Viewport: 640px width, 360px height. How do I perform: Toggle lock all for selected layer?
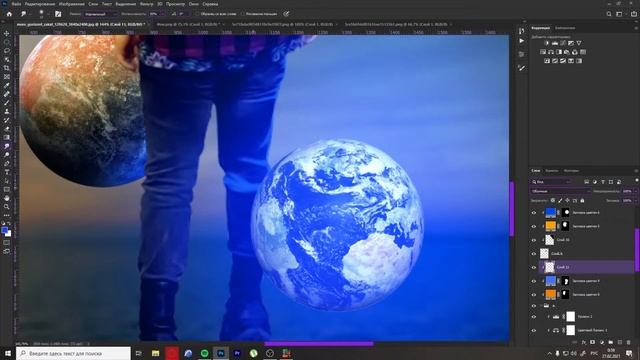(582, 200)
